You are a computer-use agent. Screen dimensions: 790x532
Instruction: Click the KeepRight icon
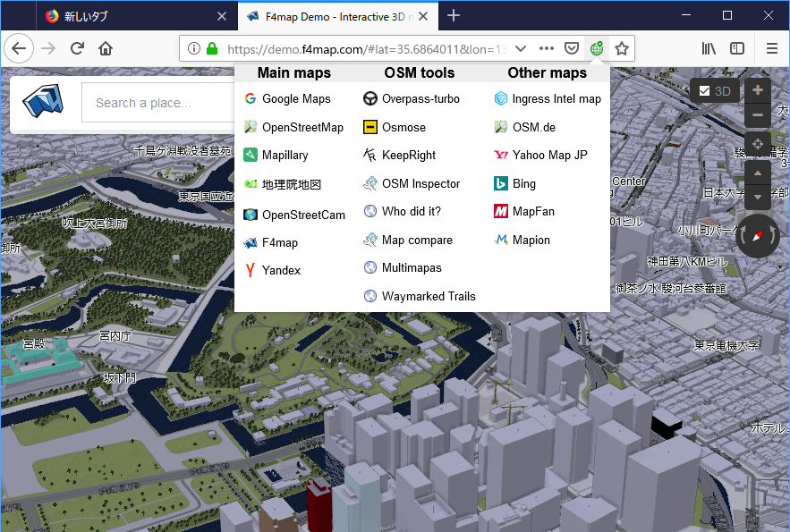[370, 155]
